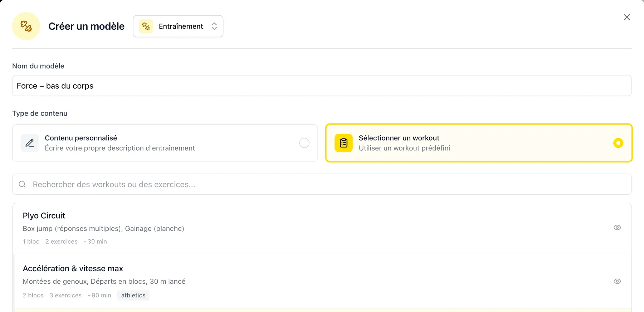
Task: Click the athletics tag
Action: click(x=133, y=295)
